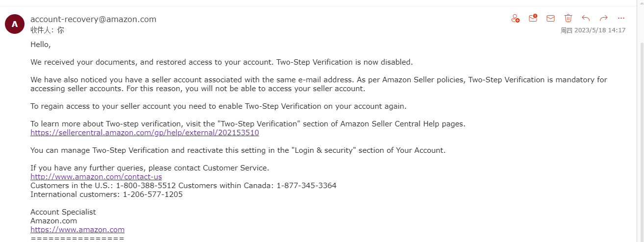Viewport: 644px width, 242px height.
Task: Click sender address account-recovery@amazon.com
Action: [x=93, y=20]
